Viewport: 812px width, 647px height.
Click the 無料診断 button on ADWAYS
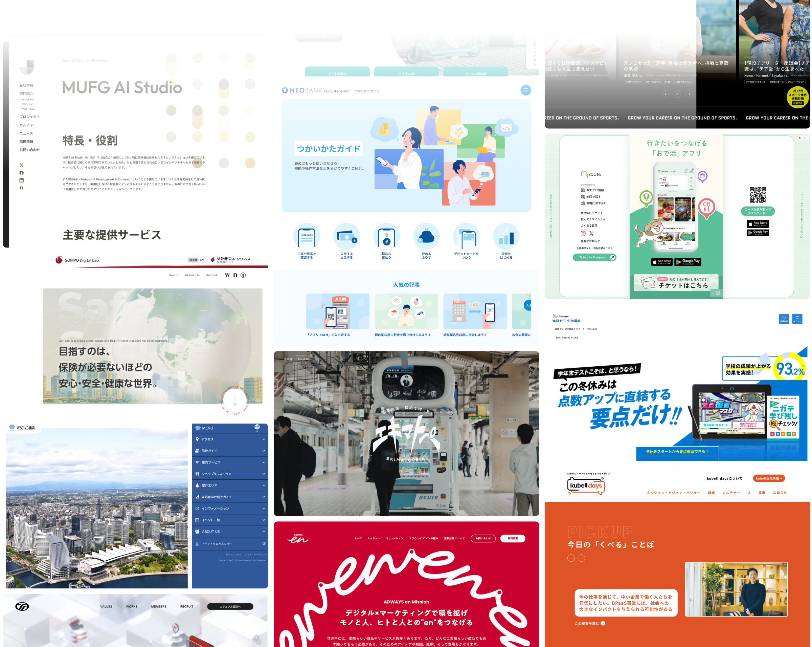tap(513, 538)
